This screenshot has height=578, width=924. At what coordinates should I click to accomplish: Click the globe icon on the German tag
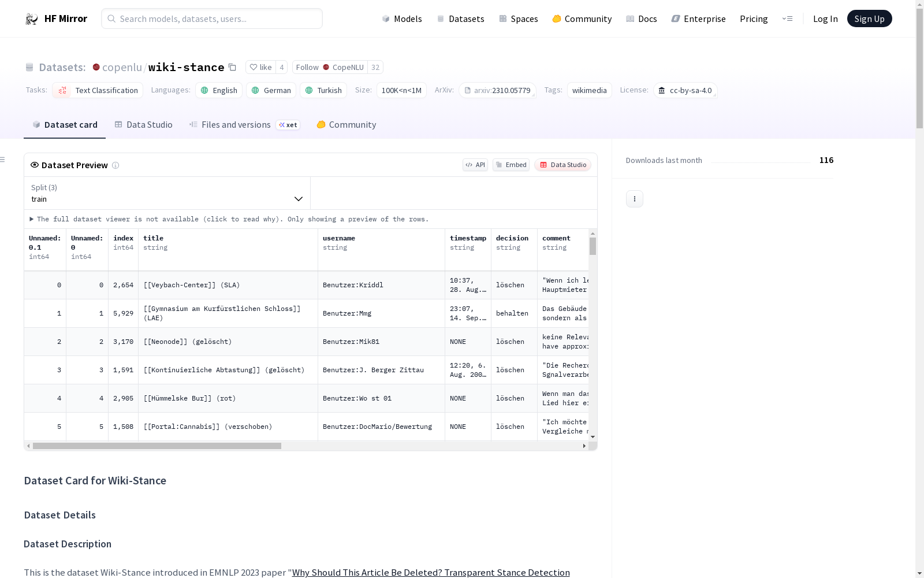coord(255,90)
